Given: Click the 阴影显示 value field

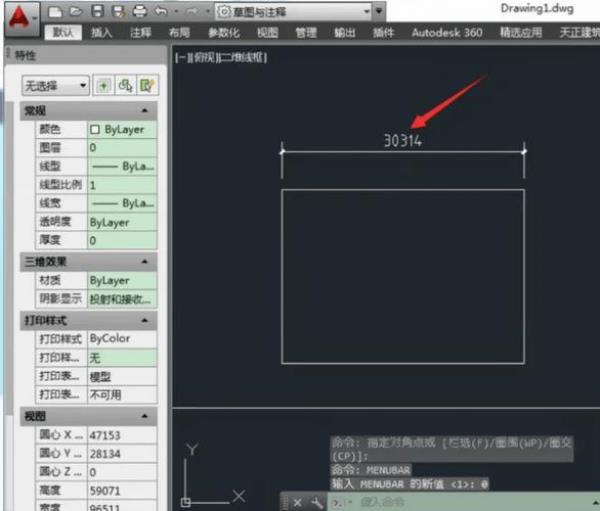Looking at the screenshot, I should pos(122,299).
